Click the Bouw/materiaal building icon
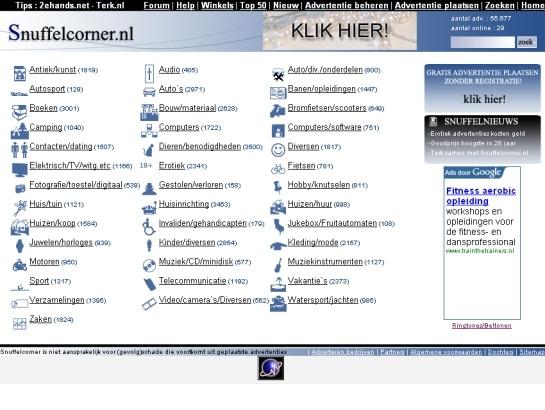The width and height of the screenshot is (545, 410). coord(149,112)
